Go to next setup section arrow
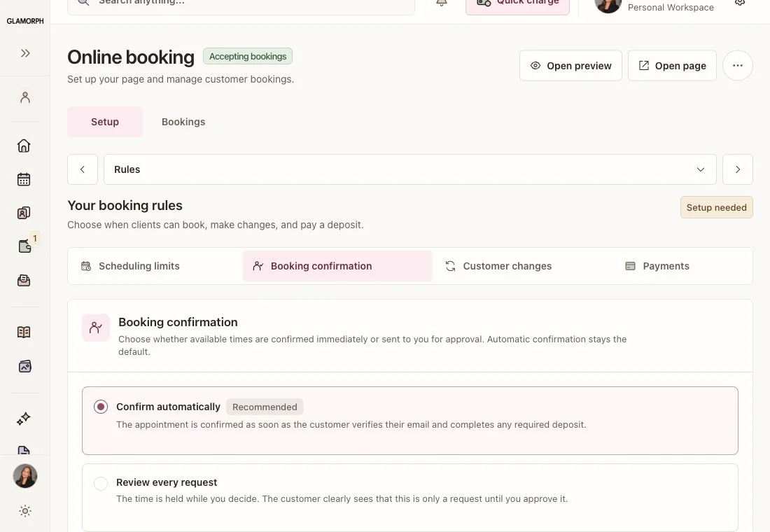Image resolution: width=770 pixels, height=532 pixels. pyautogui.click(x=738, y=169)
